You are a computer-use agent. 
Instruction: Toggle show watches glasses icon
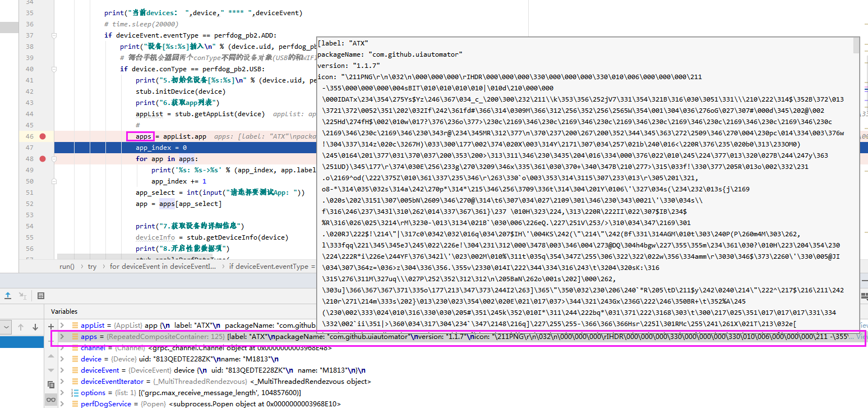51,400
